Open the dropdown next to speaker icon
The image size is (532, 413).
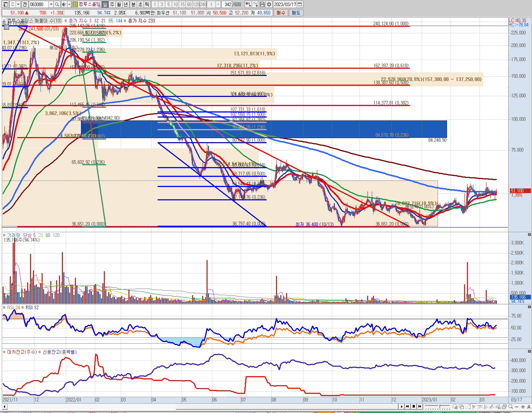tap(68, 4)
